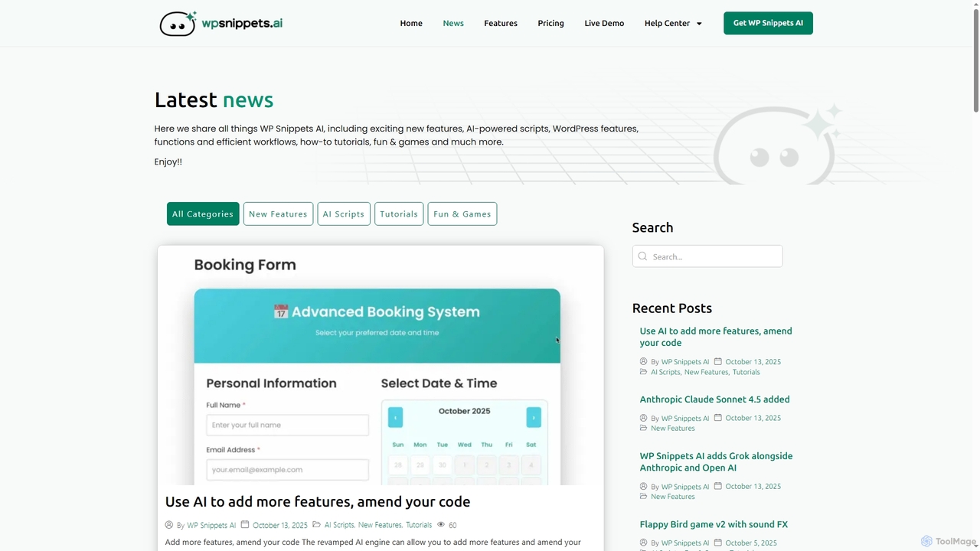980x551 pixels.
Task: Click the folder icon under the Claude Sonnet 4.5 post
Action: tap(644, 428)
